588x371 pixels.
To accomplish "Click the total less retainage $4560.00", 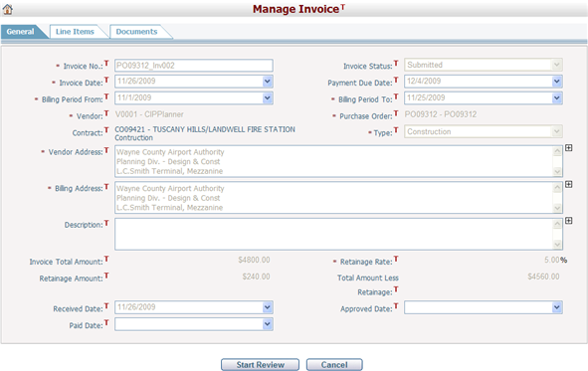I will [543, 277].
